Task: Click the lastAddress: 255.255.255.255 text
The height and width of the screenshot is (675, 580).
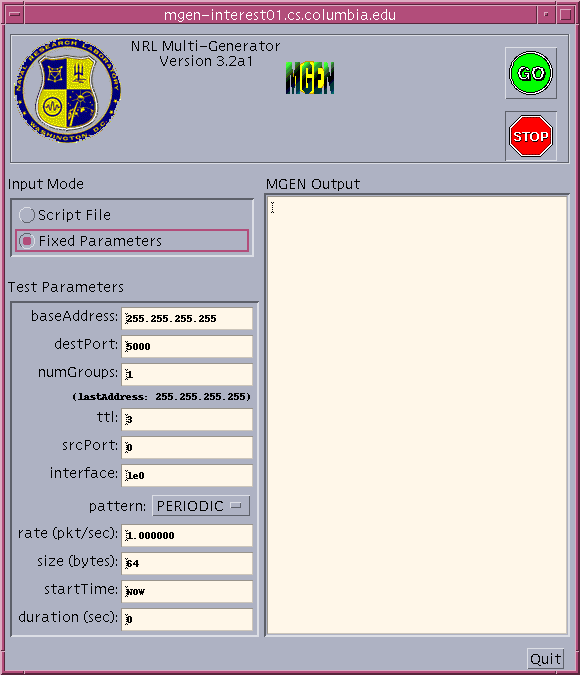Action: click(161, 396)
